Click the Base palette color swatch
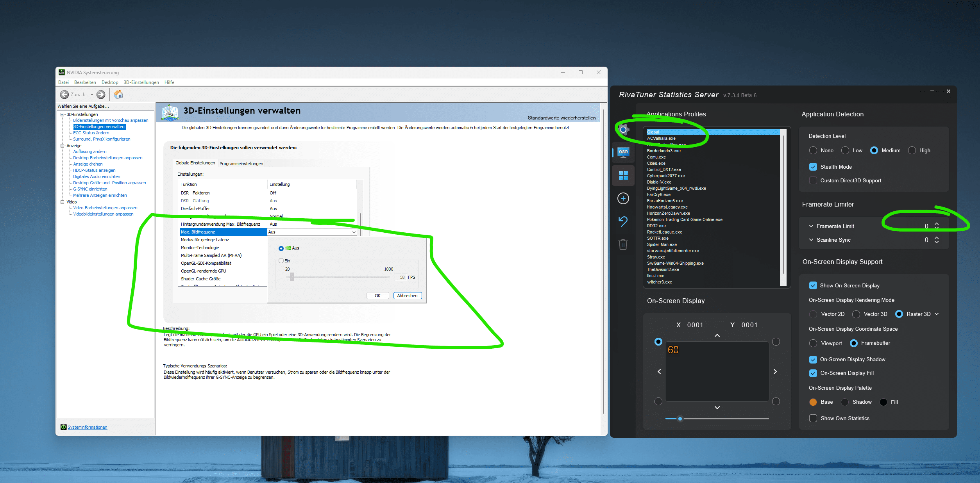Viewport: 980px width, 483px height. (x=813, y=402)
